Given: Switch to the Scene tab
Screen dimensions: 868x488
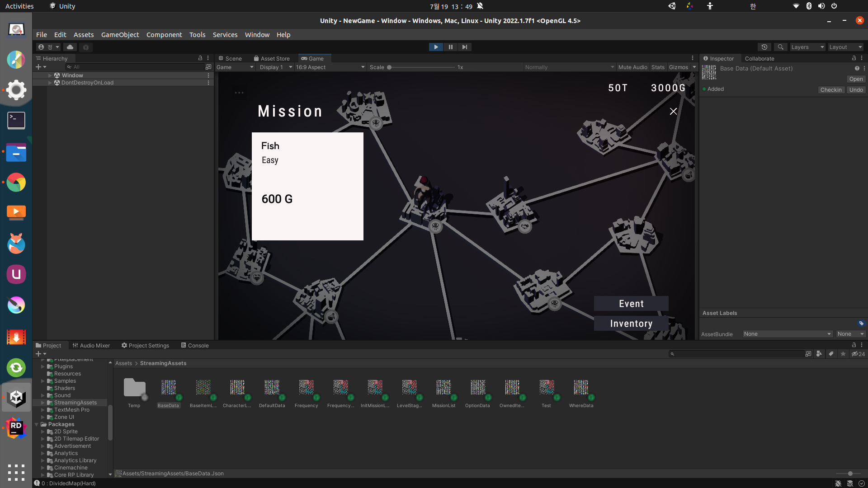Looking at the screenshot, I should 230,58.
